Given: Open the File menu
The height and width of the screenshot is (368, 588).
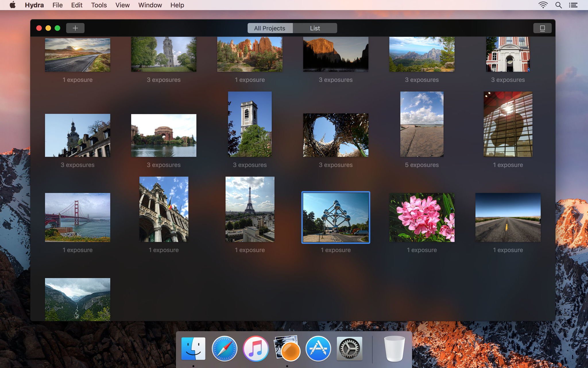Looking at the screenshot, I should tap(57, 5).
